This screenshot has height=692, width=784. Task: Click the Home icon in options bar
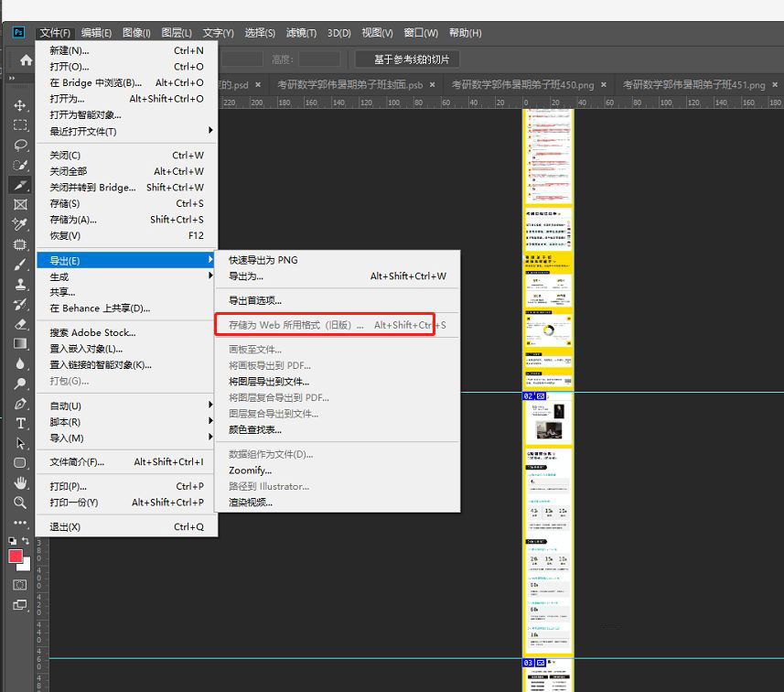coord(26,60)
